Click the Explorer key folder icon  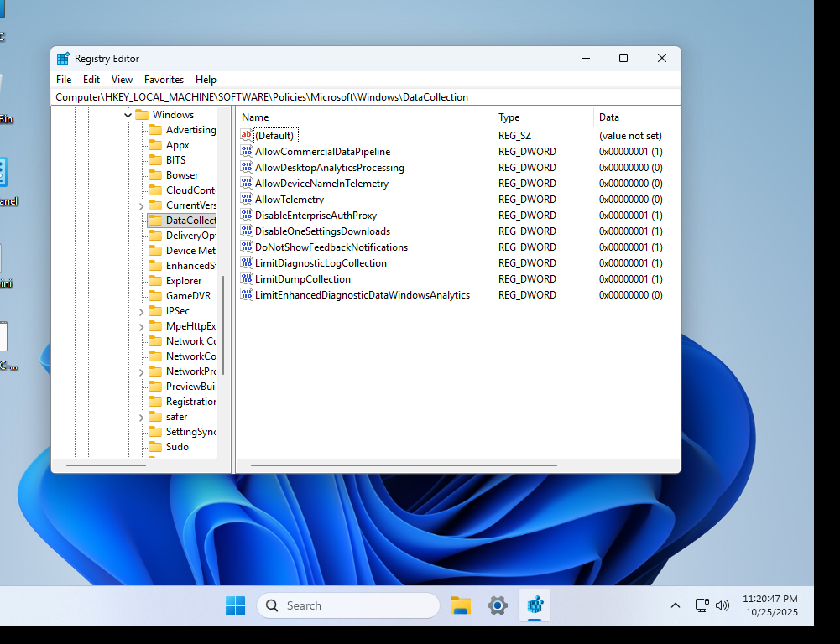pyautogui.click(x=154, y=281)
